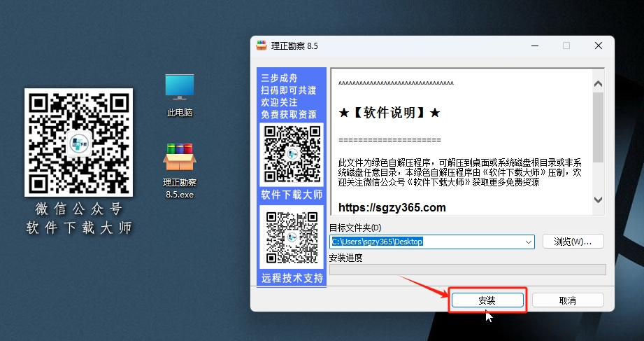Click the paragraph starting 此文件为绿色自解压程序
644x341 pixels.
point(460,172)
